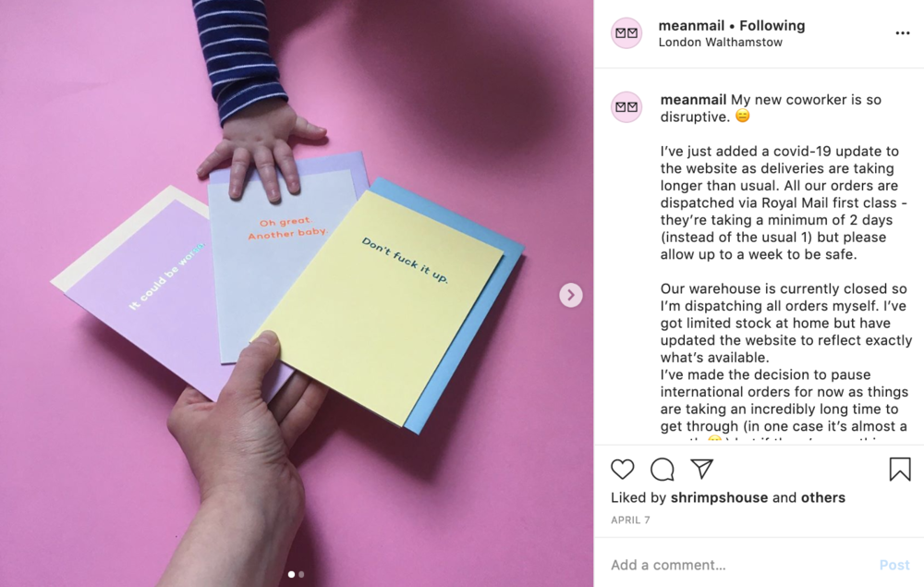Click the Add a comment field
The width and height of the screenshot is (924, 587).
739,565
